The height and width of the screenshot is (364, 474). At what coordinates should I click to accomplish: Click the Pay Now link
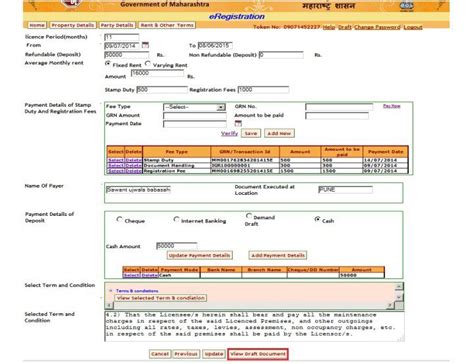point(391,106)
